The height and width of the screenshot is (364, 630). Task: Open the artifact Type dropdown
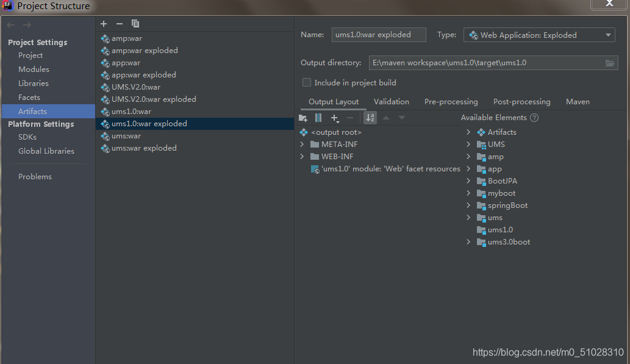coord(539,35)
